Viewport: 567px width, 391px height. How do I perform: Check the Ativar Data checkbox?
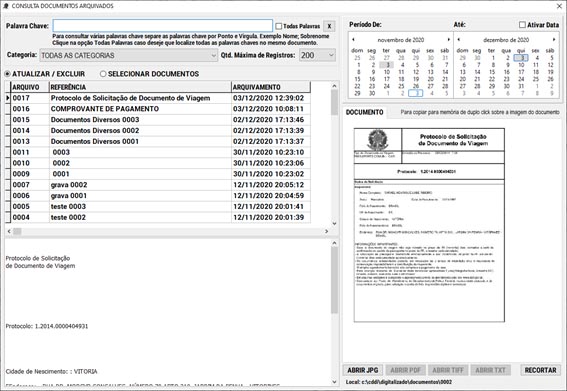point(522,25)
